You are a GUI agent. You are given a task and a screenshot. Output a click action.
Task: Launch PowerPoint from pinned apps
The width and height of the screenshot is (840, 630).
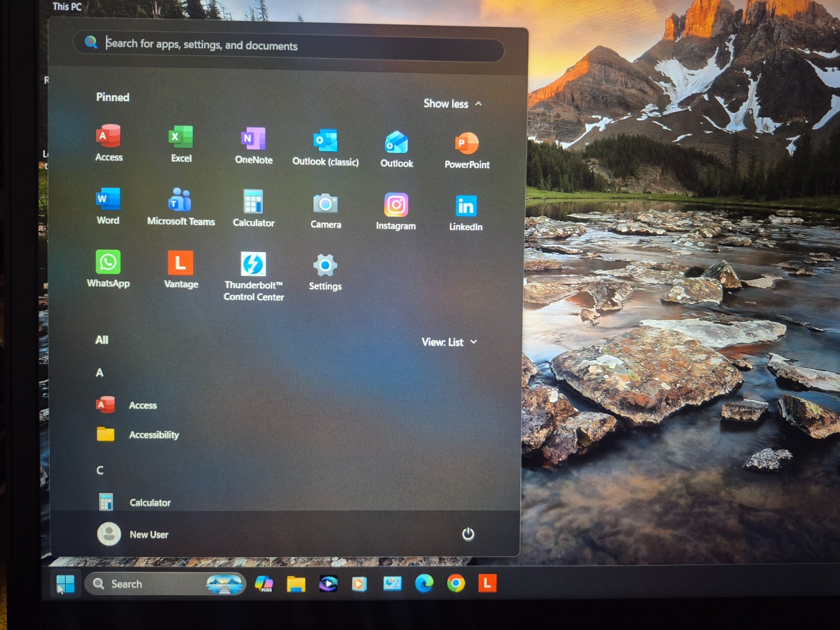[x=467, y=150]
